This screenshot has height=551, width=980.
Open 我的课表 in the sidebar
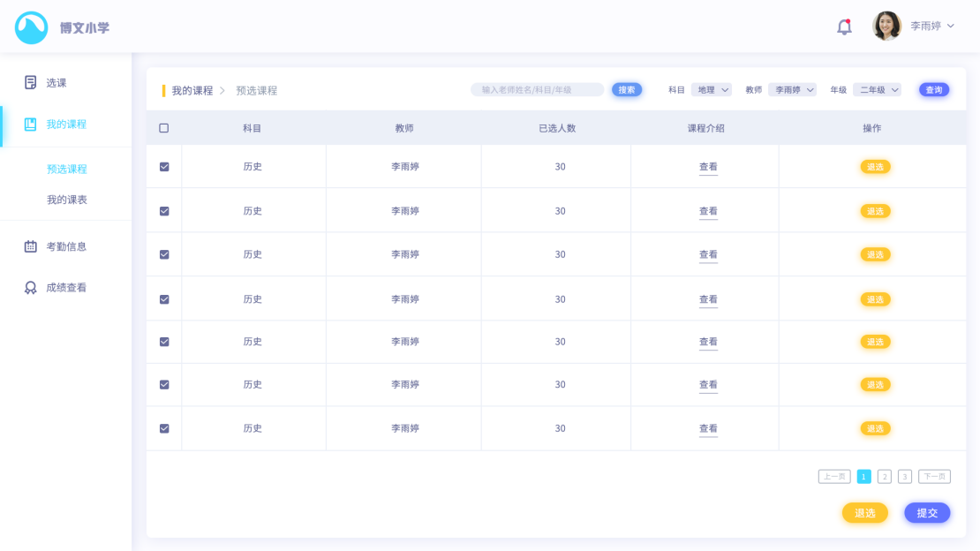tap(67, 200)
